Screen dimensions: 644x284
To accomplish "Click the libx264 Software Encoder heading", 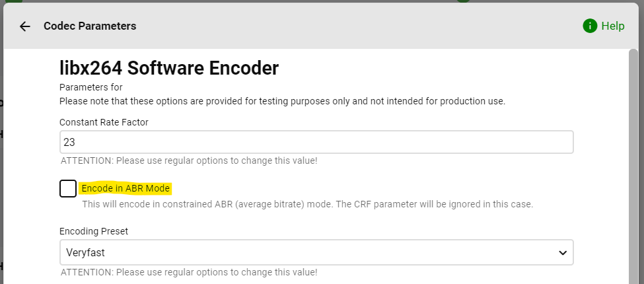I will (x=169, y=67).
